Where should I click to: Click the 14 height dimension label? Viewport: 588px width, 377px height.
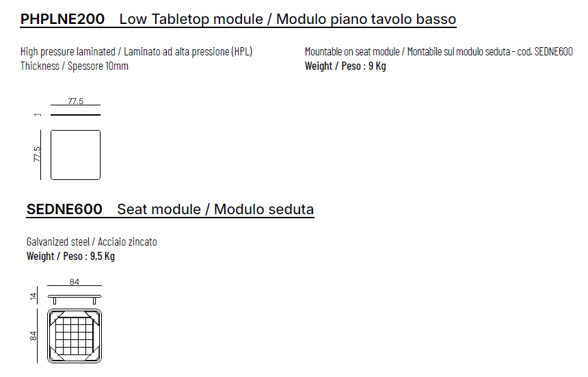pyautogui.click(x=32, y=296)
